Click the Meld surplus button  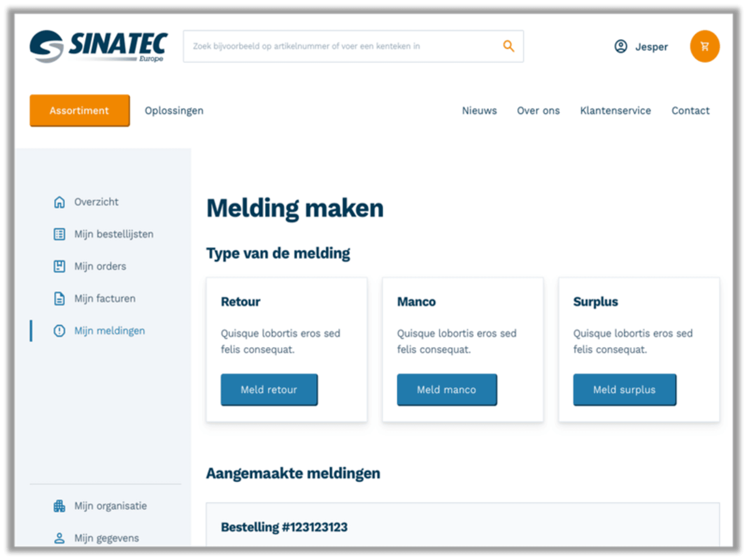pos(624,390)
